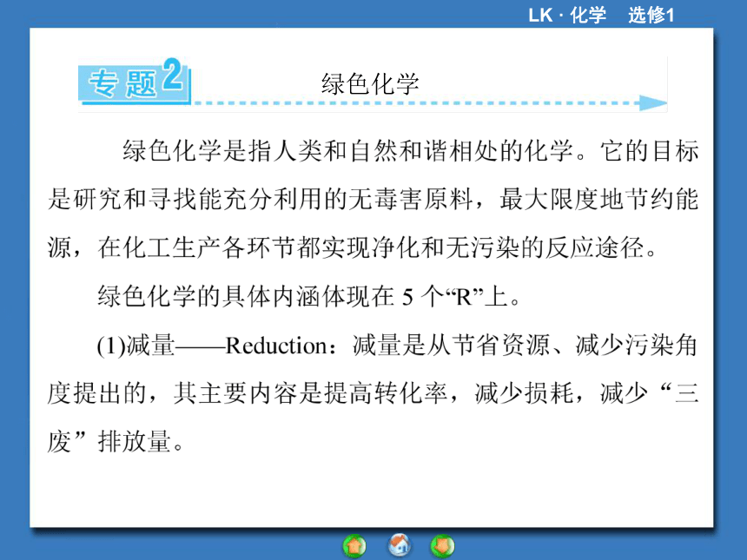Click the slide title 绿色化学
Screen dimensions: 747x560
(x=370, y=84)
